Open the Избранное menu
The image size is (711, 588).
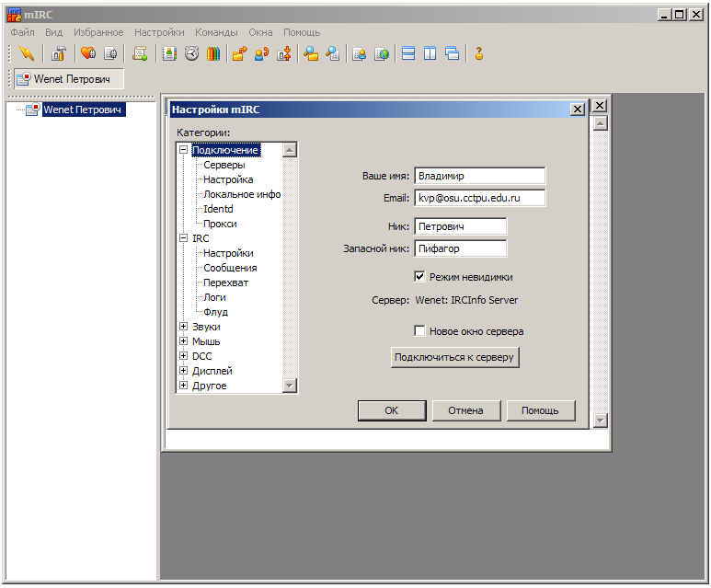(x=98, y=32)
